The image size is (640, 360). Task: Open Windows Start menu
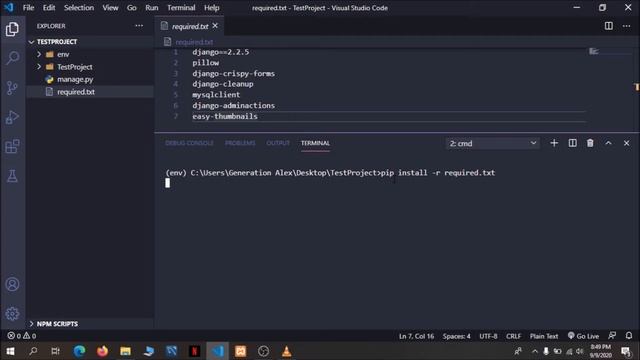click(x=10, y=351)
